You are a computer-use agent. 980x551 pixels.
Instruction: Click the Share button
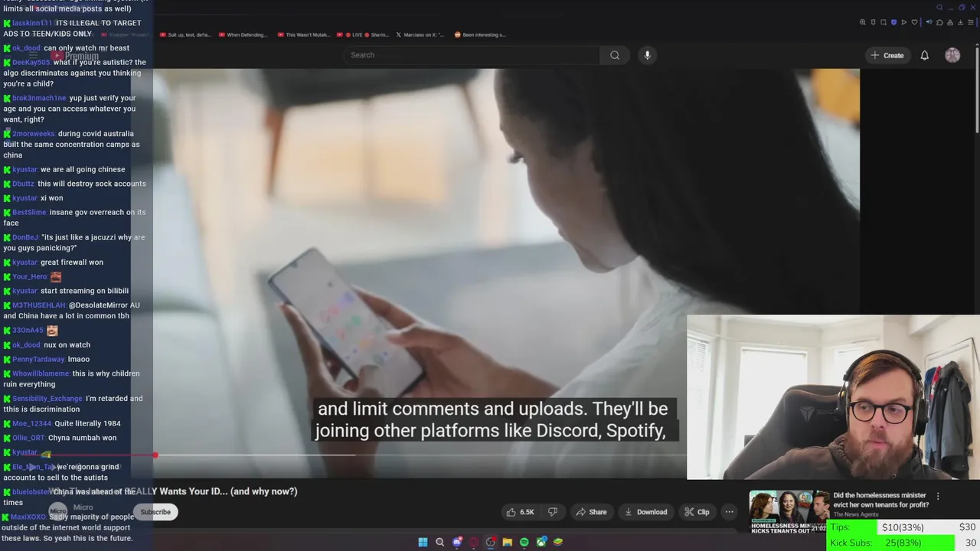[591, 512]
